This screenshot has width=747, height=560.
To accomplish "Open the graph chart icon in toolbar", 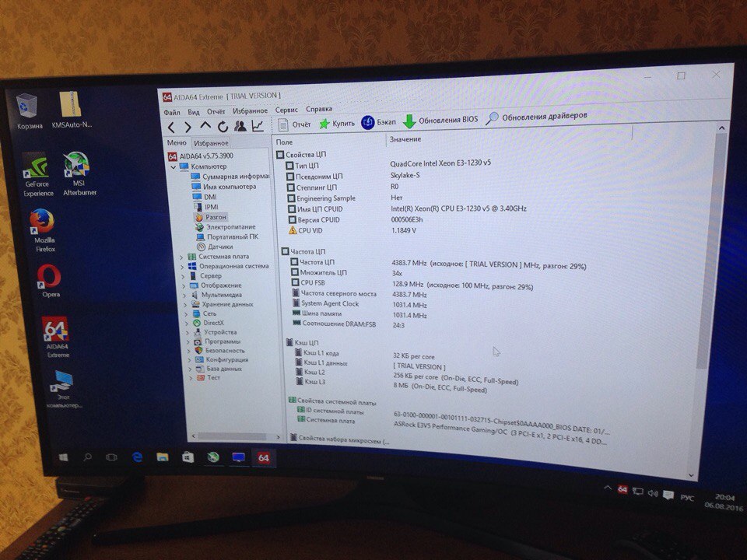I will click(258, 126).
